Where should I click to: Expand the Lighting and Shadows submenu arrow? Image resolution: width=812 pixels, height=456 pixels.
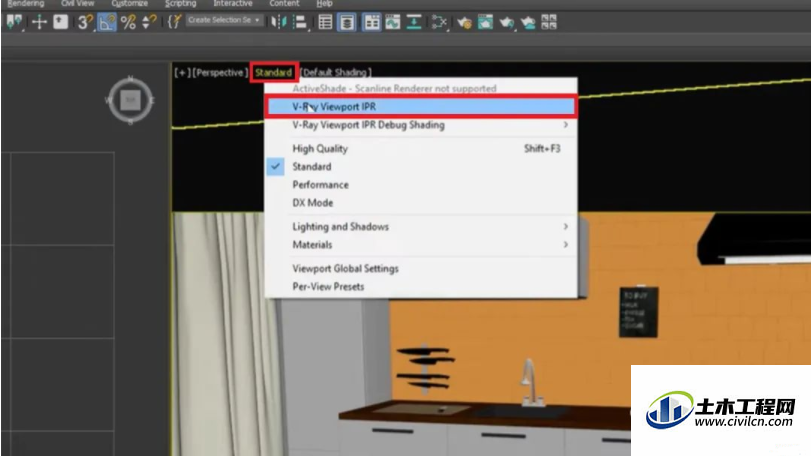pos(566,226)
